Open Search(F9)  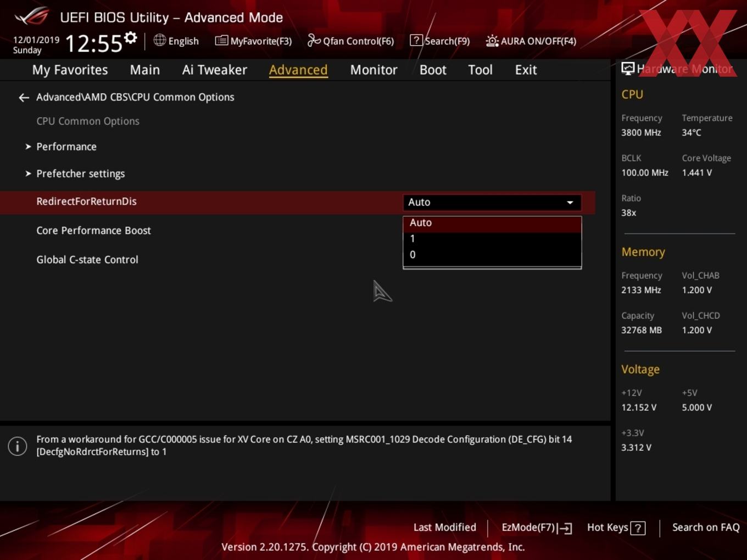pos(440,41)
